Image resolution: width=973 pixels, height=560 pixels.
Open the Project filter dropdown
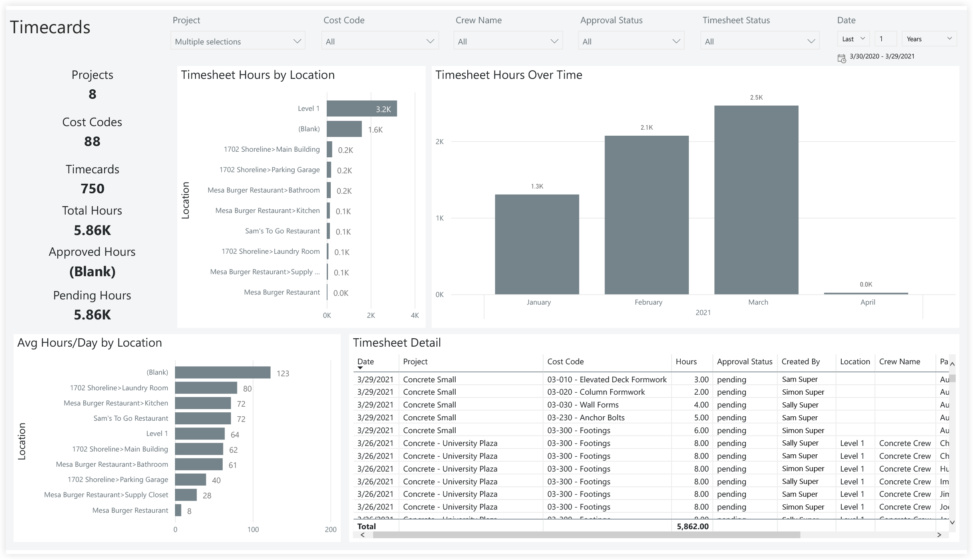(x=238, y=41)
